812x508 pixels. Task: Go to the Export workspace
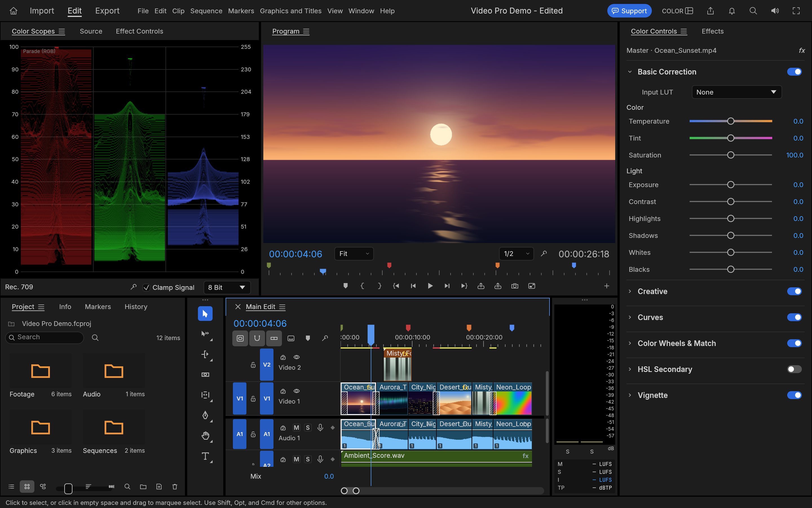click(107, 11)
